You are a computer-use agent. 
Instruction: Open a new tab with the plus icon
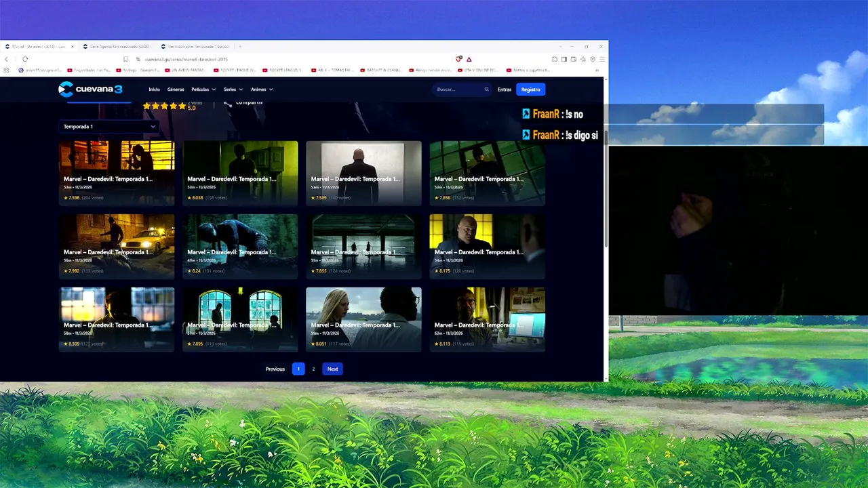(240, 47)
